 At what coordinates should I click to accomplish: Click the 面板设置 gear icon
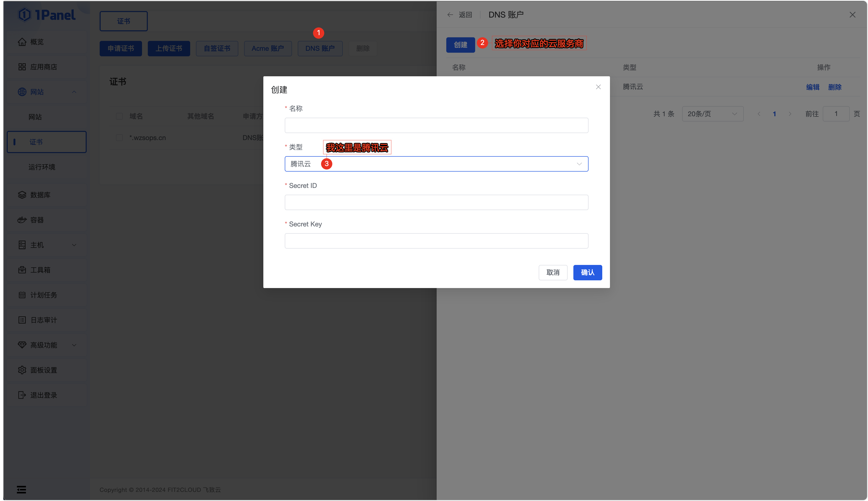[x=22, y=370]
